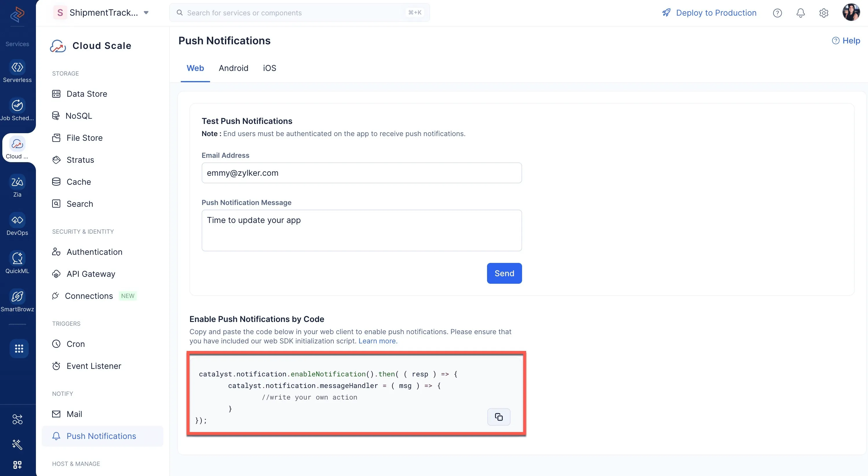Click the Email Address input field
Screen dimensions: 868x476
[361, 173]
